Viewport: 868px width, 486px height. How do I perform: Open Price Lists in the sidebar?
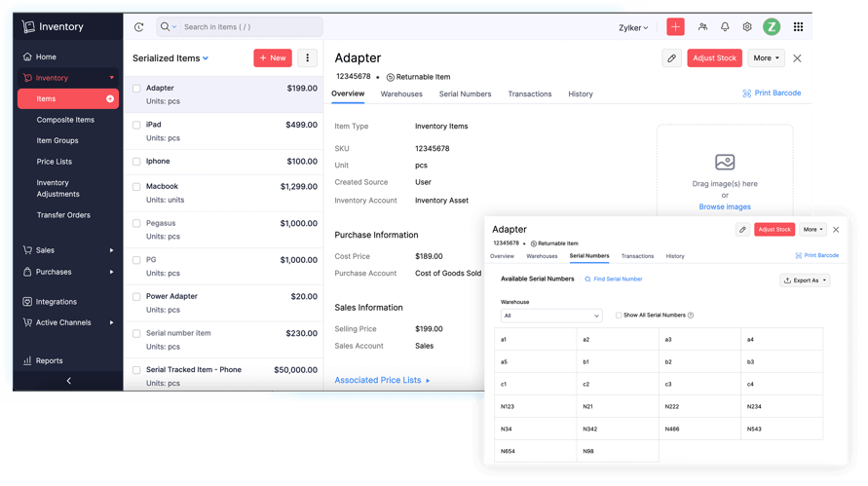click(x=55, y=162)
